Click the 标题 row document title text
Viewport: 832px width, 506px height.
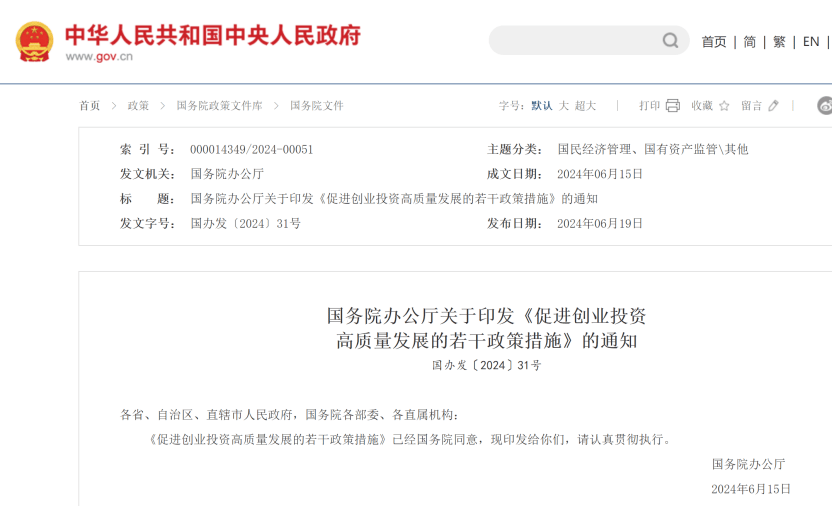pyautogui.click(x=394, y=199)
